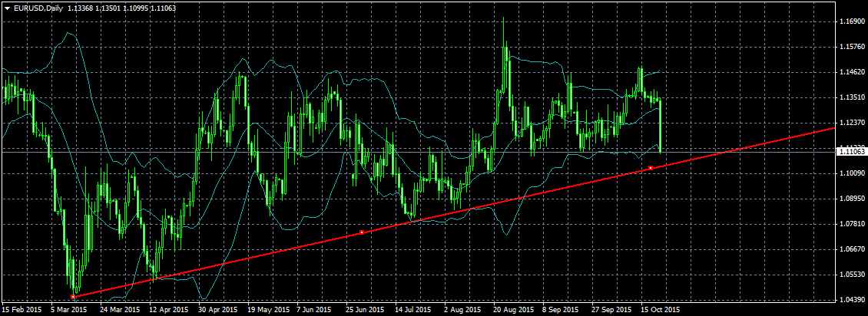Click the 1.07810 price scale label
This screenshot has height=316, width=868.
(x=851, y=224)
